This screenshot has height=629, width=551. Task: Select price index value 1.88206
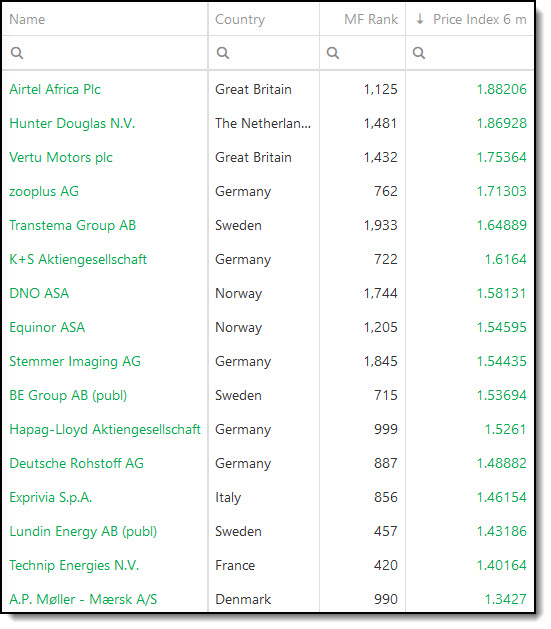pos(501,89)
